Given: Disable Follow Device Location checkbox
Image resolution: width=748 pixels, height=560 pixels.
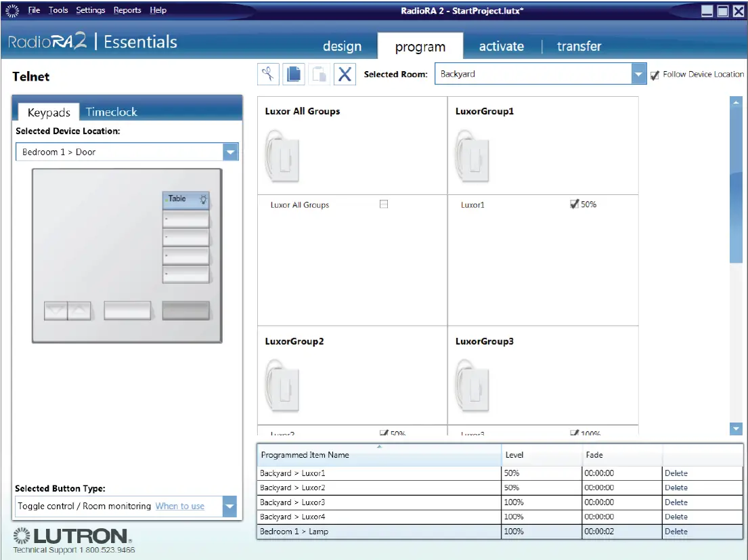Looking at the screenshot, I should pyautogui.click(x=655, y=75).
